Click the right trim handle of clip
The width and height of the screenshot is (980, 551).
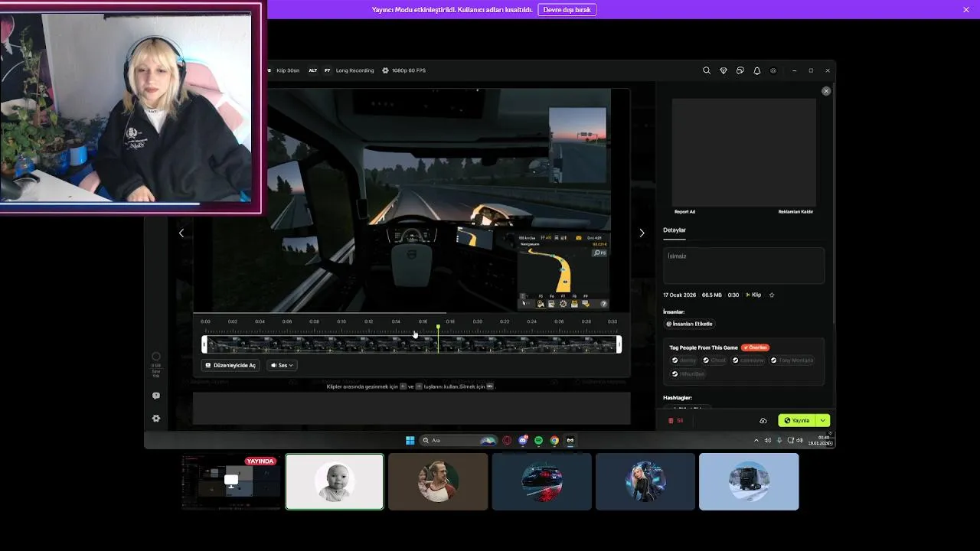tap(619, 345)
